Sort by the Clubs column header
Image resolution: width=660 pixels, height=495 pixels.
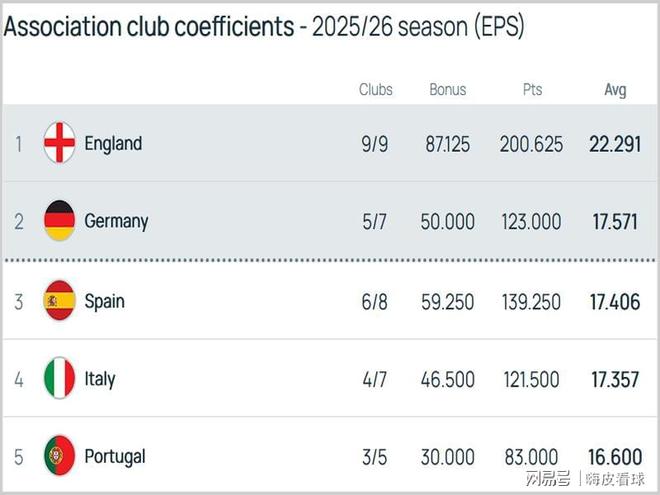[x=376, y=90]
